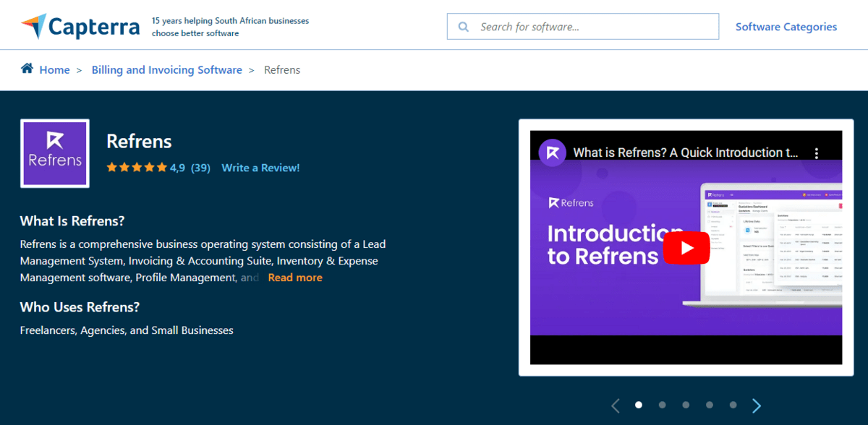Screen dimensions: 868x425
Task: Open Billing and Invoicing Software breadcrumb
Action: (x=166, y=69)
